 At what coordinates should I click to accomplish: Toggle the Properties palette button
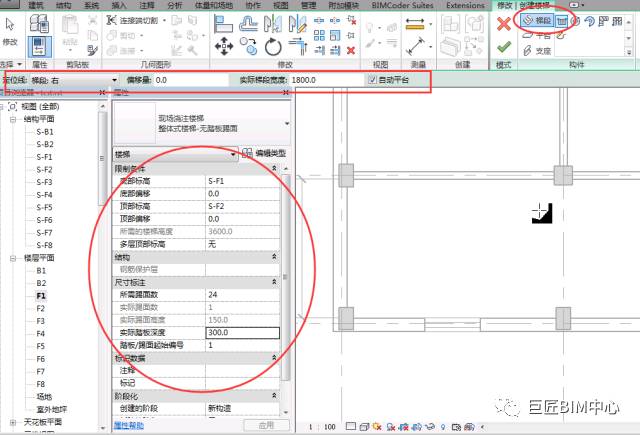(x=40, y=47)
